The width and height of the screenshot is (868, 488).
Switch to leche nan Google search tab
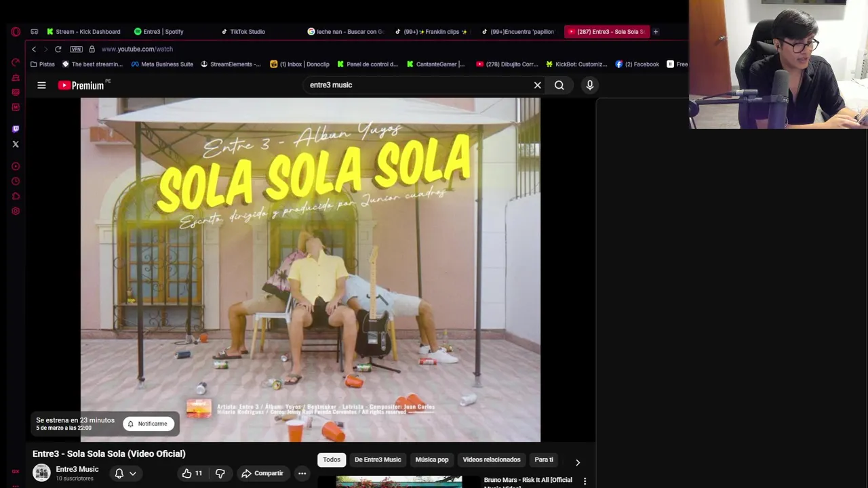(346, 32)
